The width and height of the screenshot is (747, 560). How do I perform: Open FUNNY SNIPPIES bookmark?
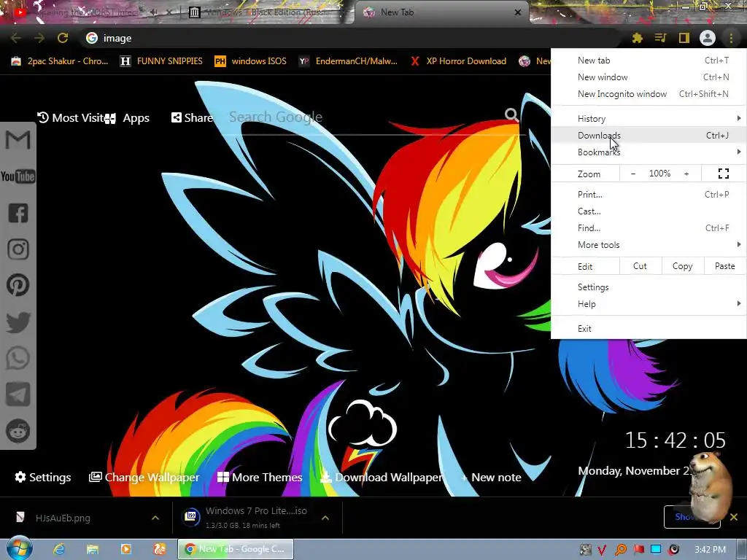tap(161, 61)
